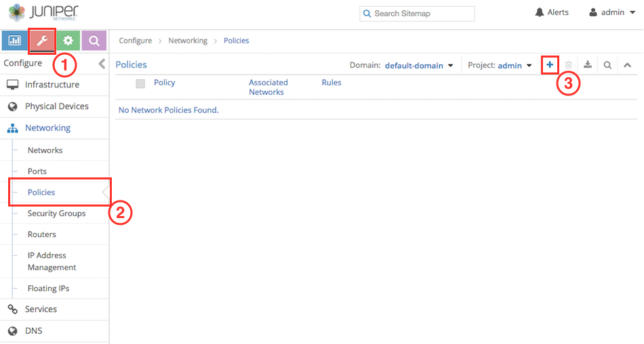Click Networking in the breadcrumb
The width and height of the screenshot is (644, 344).
188,41
